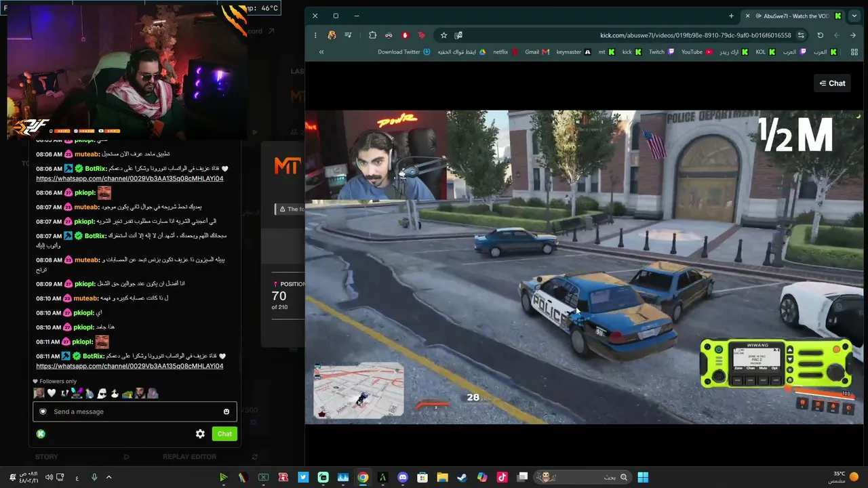This screenshot has width=868, height=488.
Task: Open site information controls in address bar
Action: click(x=801, y=35)
